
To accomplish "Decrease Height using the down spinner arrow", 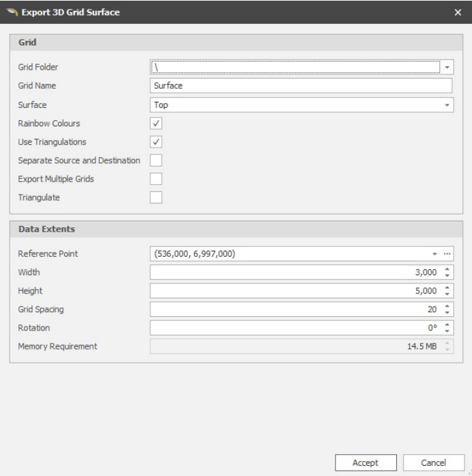I will pos(447,294).
